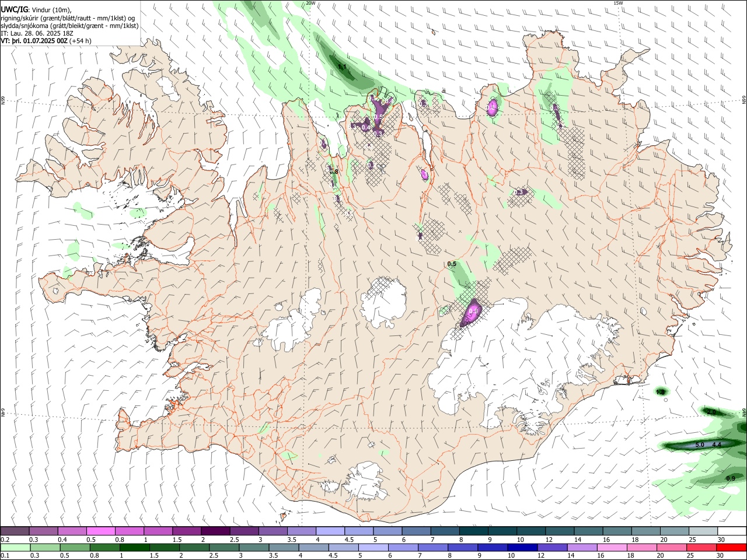The image size is (747, 560).
Task: Pick the green 0.8 swatch in lower legend row
Action: (105, 547)
